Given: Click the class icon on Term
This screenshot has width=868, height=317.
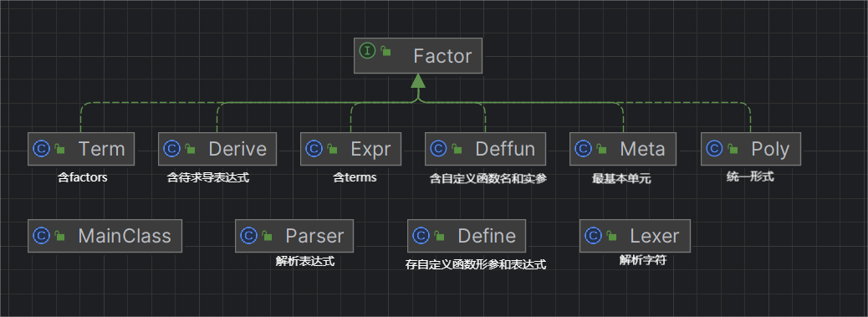Looking at the screenshot, I should [42, 149].
